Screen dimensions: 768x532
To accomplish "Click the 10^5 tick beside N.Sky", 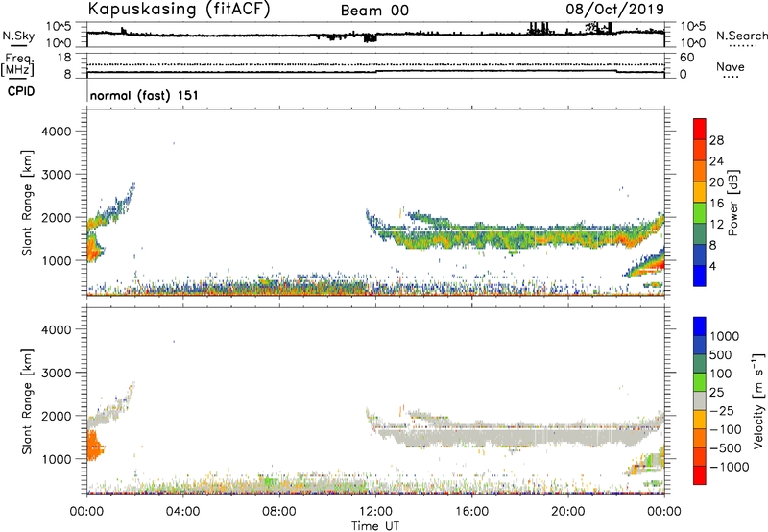I will click(x=59, y=27).
